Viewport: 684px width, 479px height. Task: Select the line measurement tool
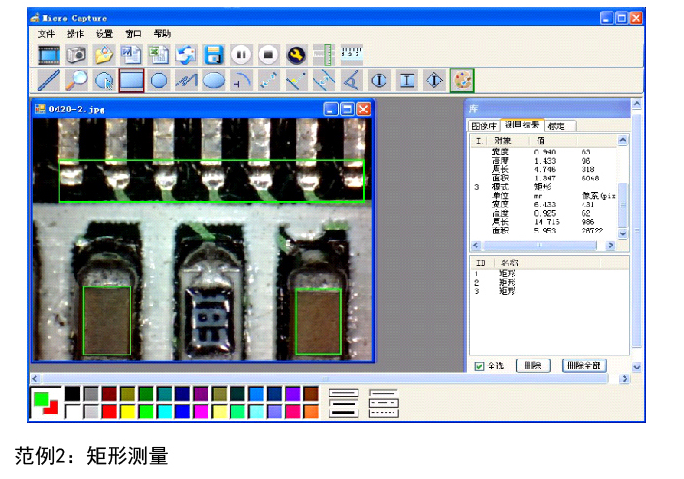[49, 80]
